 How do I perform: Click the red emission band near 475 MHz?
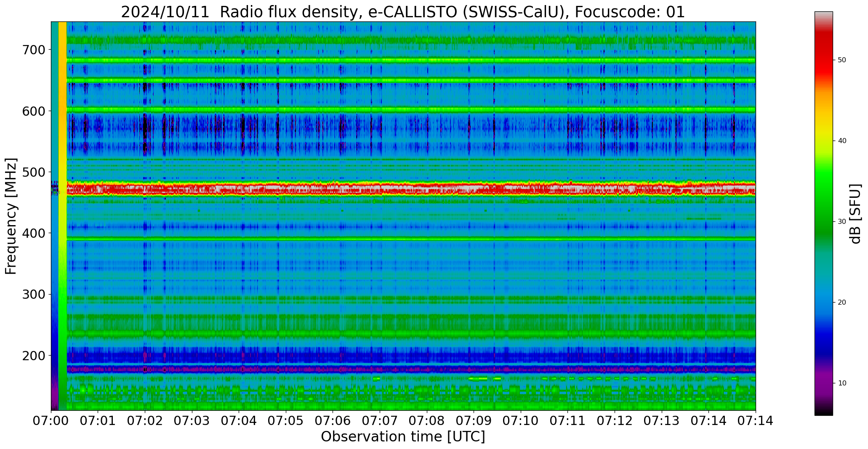click(x=411, y=190)
